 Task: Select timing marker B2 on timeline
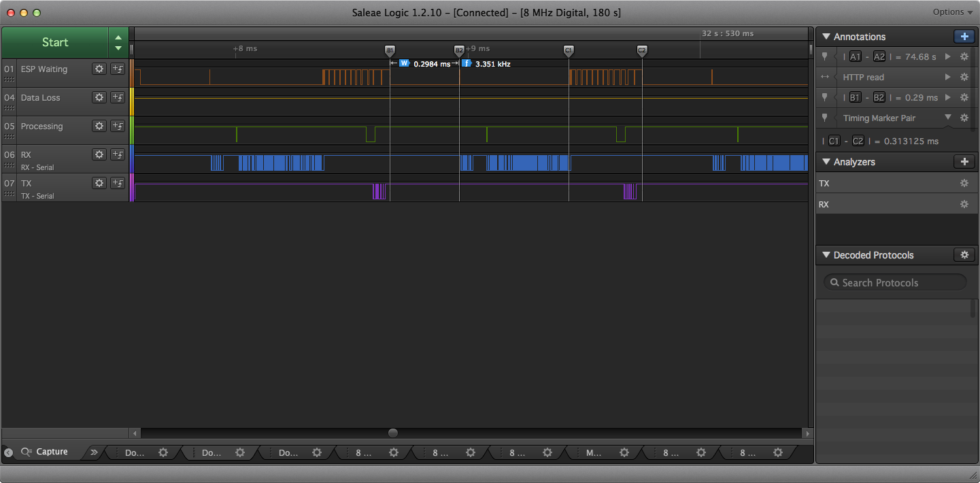point(459,51)
